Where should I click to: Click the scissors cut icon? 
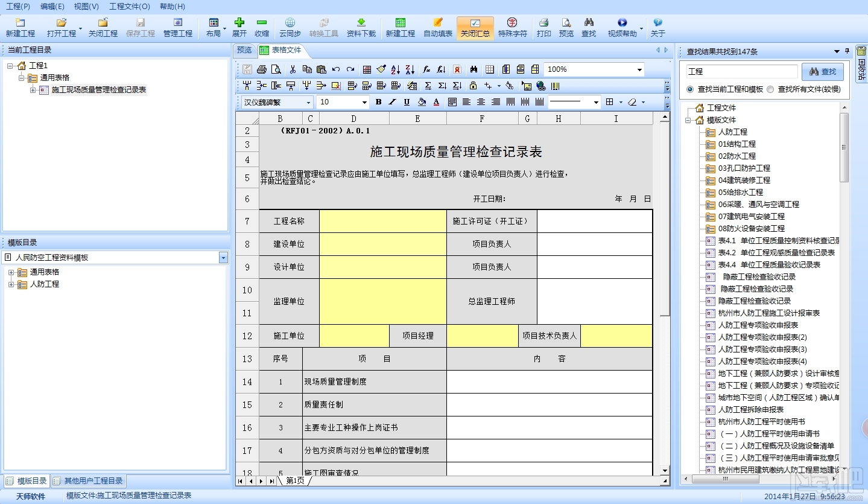click(293, 69)
